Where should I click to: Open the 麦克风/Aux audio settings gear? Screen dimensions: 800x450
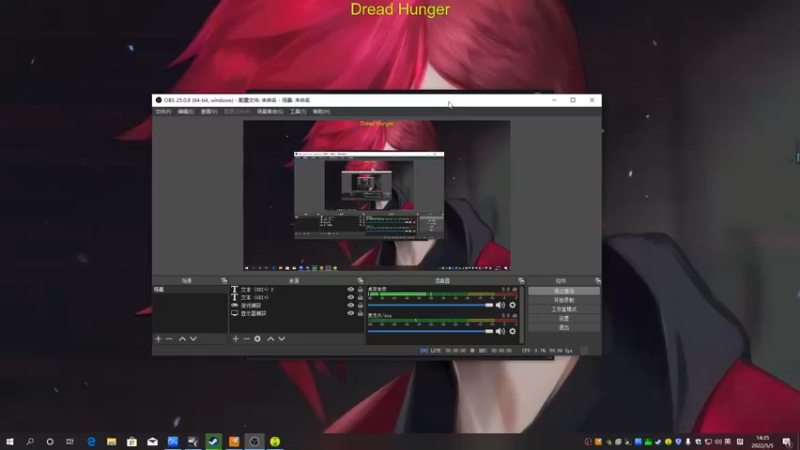coord(512,331)
